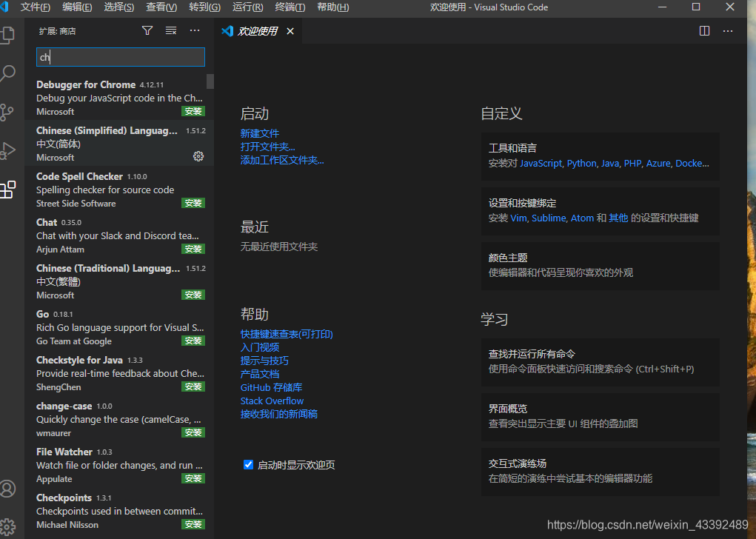Install the Go extension
The image size is (756, 539).
(x=193, y=341)
